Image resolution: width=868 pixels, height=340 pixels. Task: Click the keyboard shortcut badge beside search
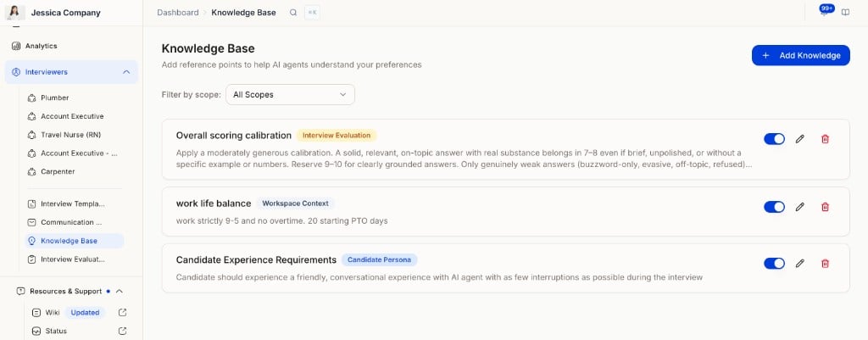point(312,13)
